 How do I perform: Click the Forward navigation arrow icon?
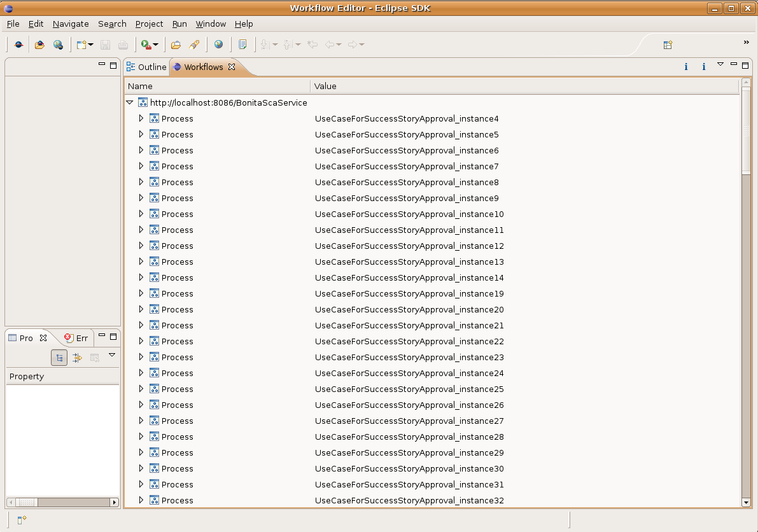pyautogui.click(x=353, y=45)
